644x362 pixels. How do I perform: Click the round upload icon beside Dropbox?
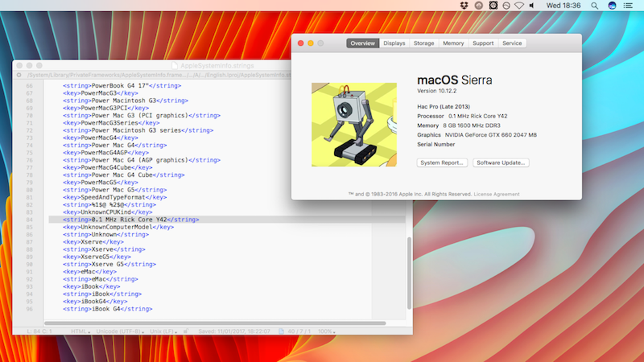pyautogui.click(x=479, y=5)
